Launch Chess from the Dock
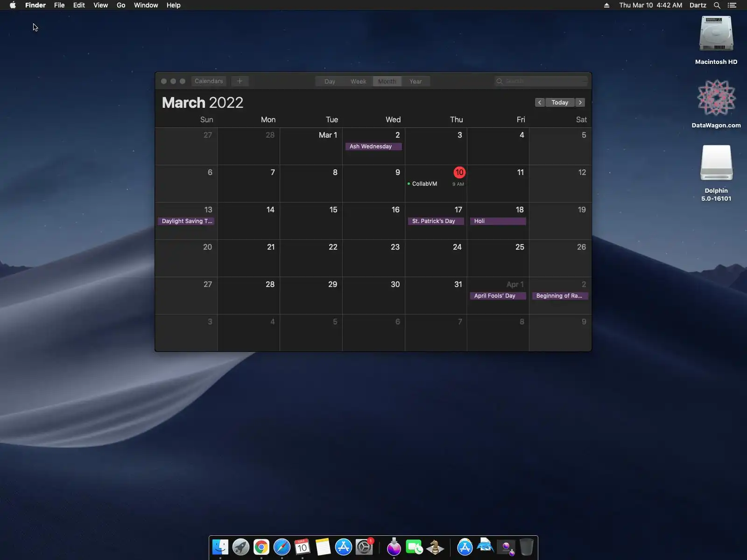The height and width of the screenshot is (560, 747). click(435, 547)
